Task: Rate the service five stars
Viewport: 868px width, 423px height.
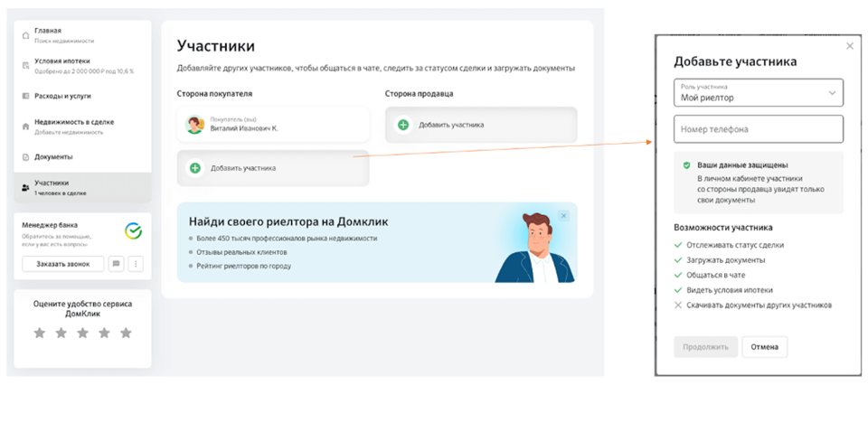Action: click(x=126, y=334)
